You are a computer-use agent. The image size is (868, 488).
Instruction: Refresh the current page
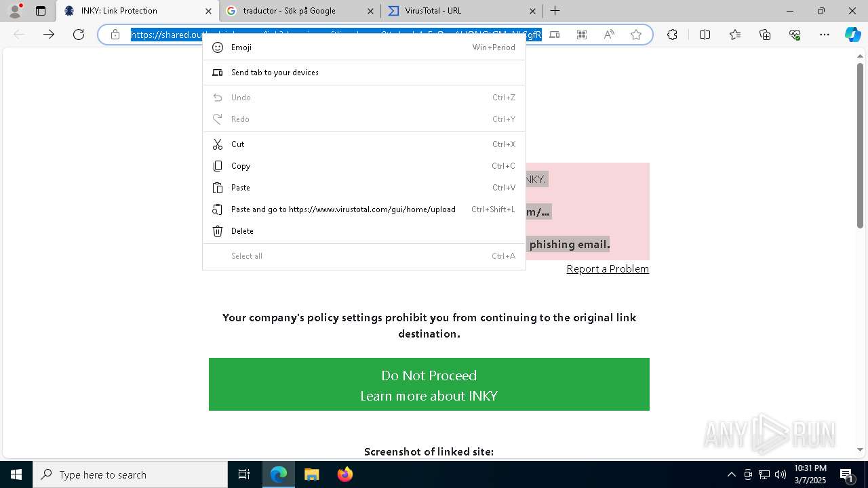(79, 35)
